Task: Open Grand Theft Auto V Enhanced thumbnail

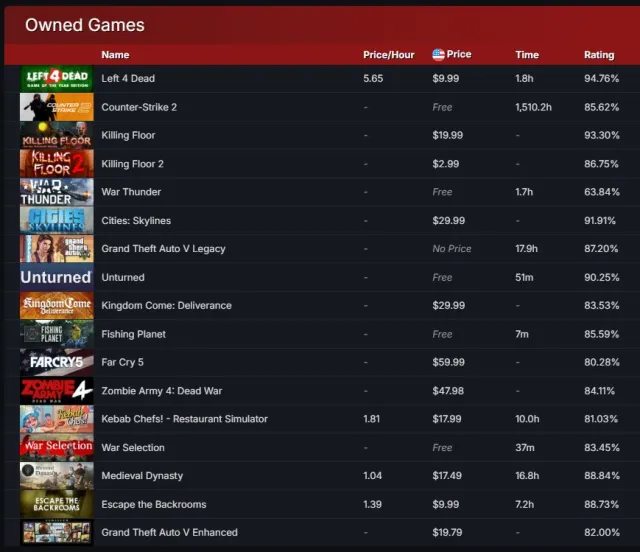Action: 57,532
